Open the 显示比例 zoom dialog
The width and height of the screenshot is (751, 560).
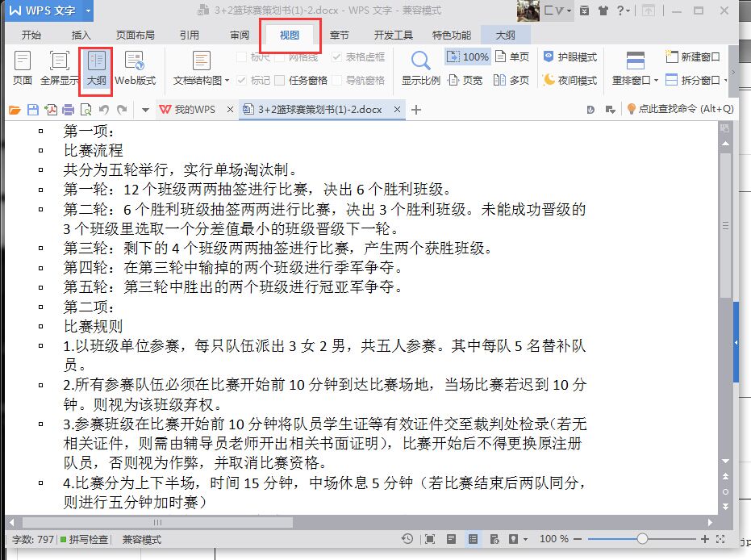[420, 69]
